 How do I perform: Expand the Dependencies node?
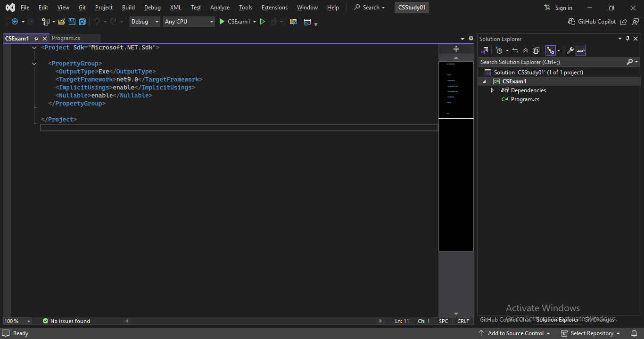pos(493,90)
